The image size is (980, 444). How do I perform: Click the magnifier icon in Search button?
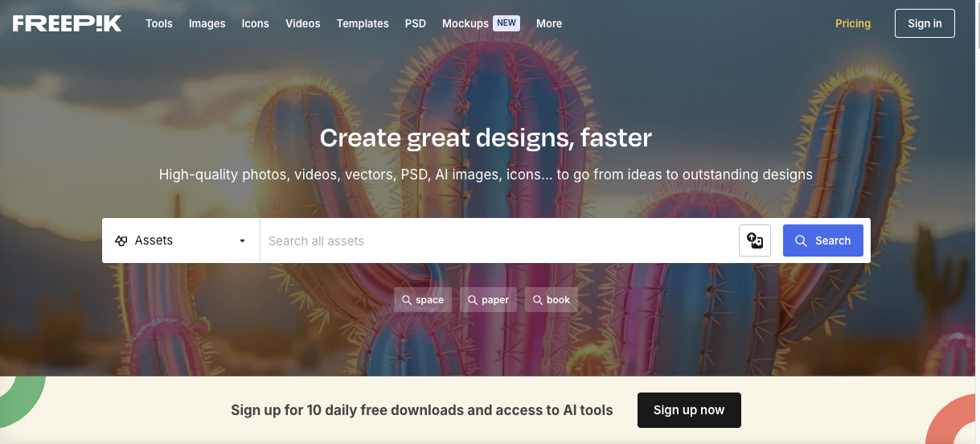(801, 240)
